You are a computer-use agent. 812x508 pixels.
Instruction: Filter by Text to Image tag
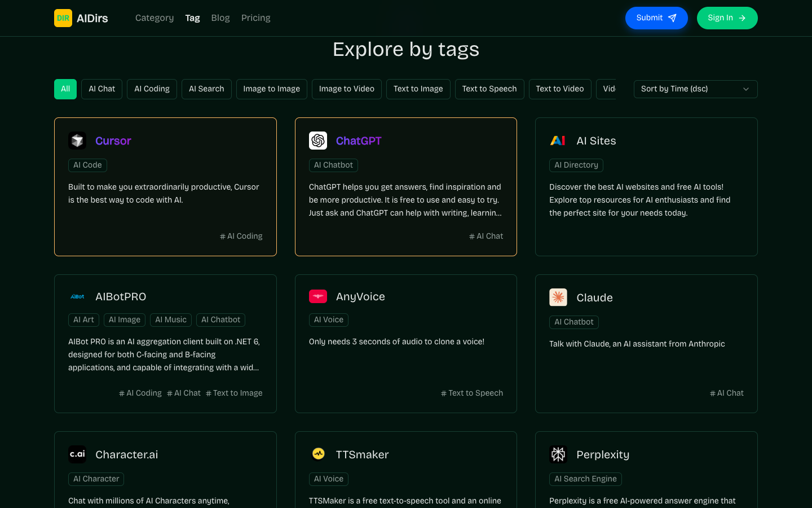(418, 89)
